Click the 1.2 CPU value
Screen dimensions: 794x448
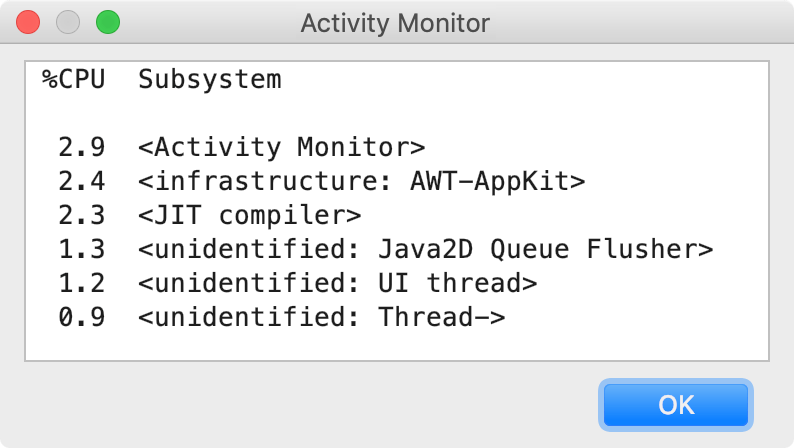[x=81, y=283]
